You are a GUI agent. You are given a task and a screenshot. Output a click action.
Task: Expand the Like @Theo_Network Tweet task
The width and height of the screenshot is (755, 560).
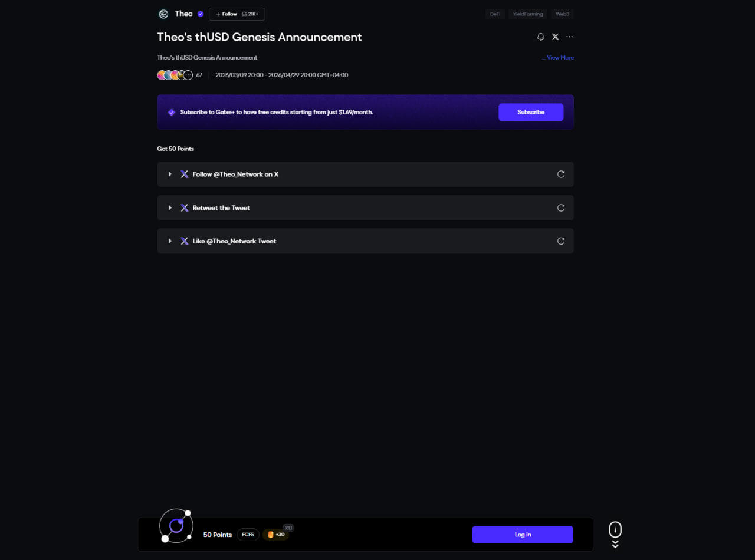170,241
